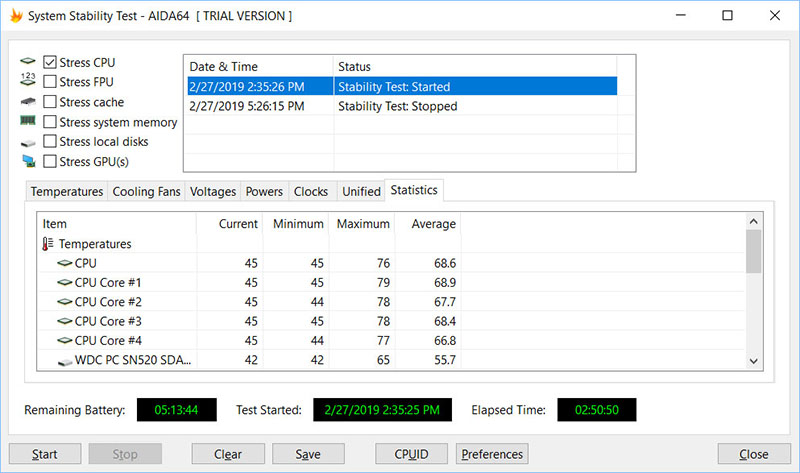Switch to the Clocks tab
Image resolution: width=800 pixels, height=473 pixels.
click(x=311, y=191)
